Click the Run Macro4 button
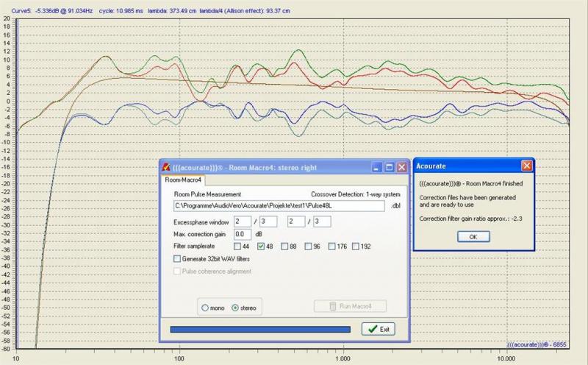 click(349, 307)
